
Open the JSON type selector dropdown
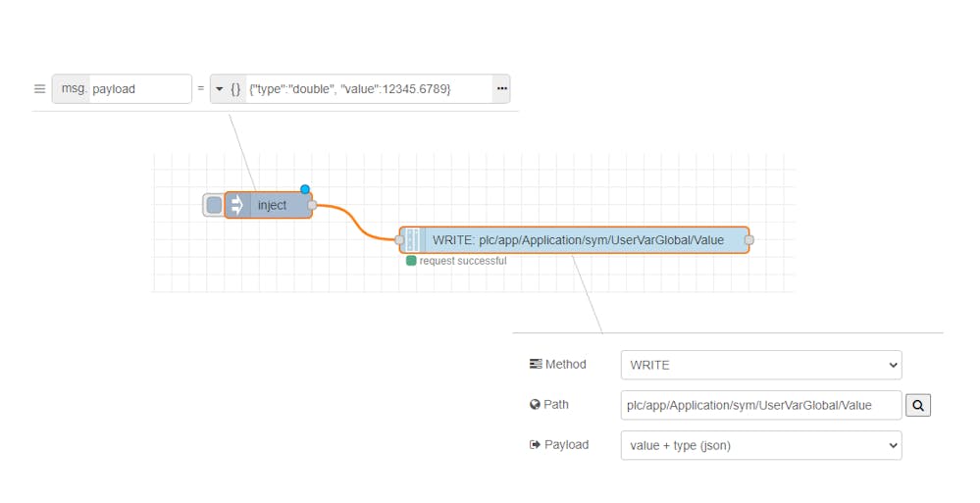click(x=228, y=89)
